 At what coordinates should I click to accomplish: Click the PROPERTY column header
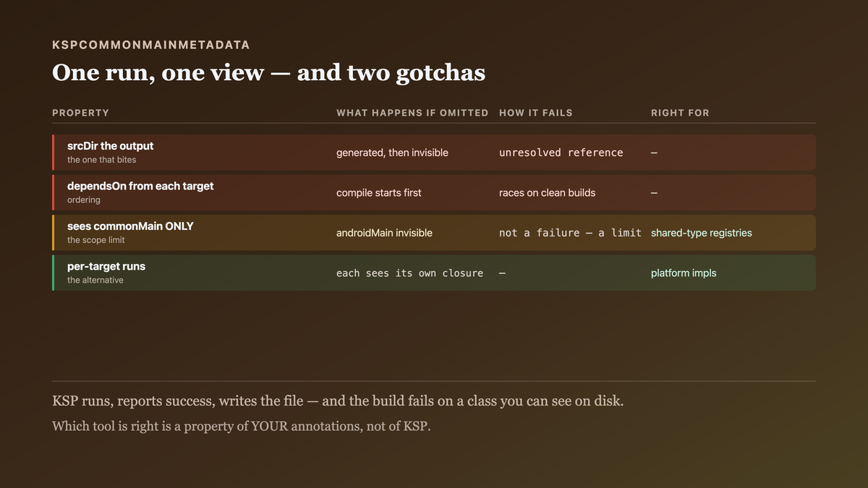point(81,113)
